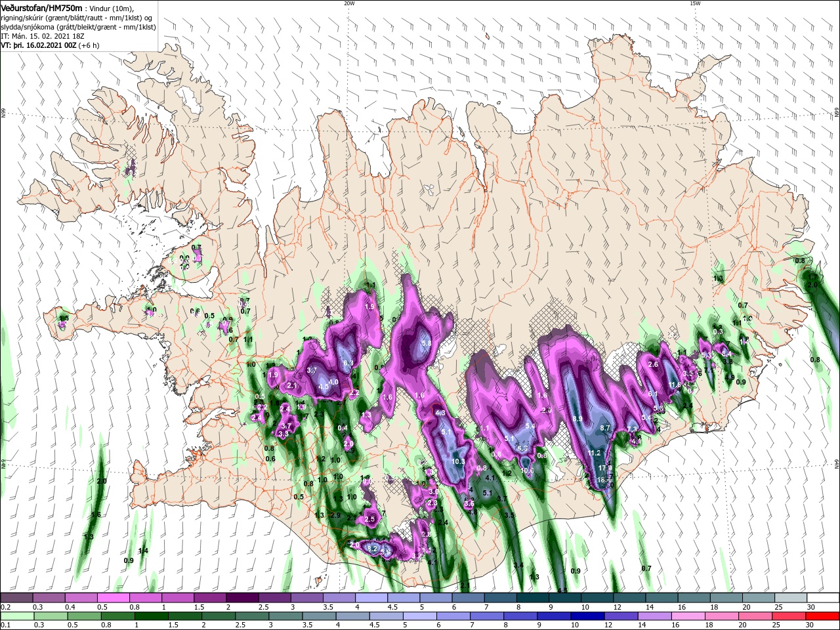
Task: Click the 4.5 snowfall value
Action: click(x=324, y=387)
